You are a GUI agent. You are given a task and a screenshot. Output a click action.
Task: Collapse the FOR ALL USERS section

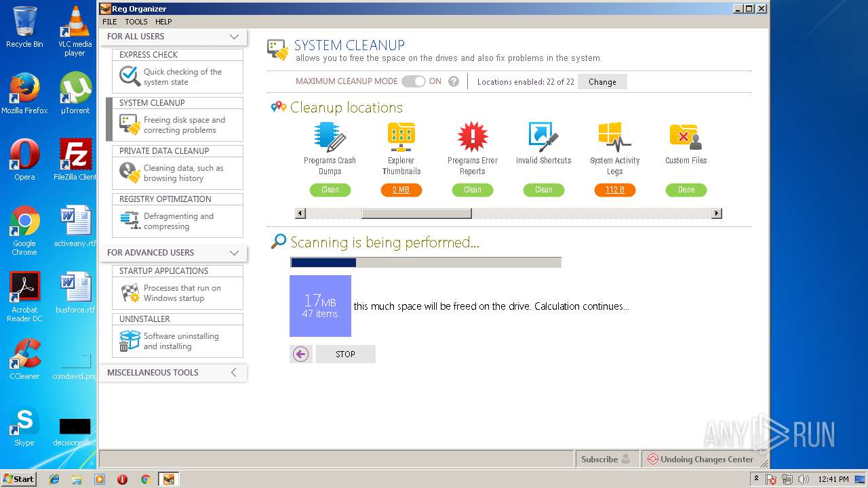click(234, 37)
